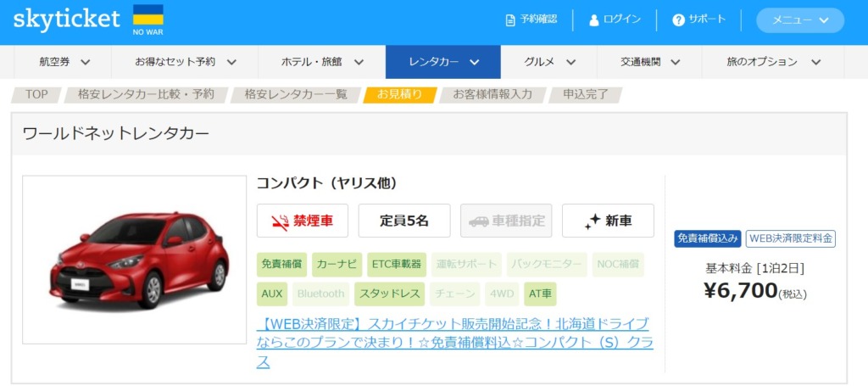Click the 定員5名 button

point(404,221)
